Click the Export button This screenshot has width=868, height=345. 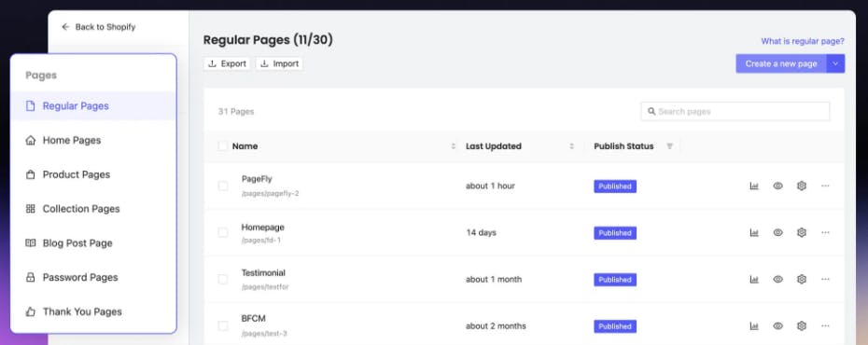[x=227, y=63]
